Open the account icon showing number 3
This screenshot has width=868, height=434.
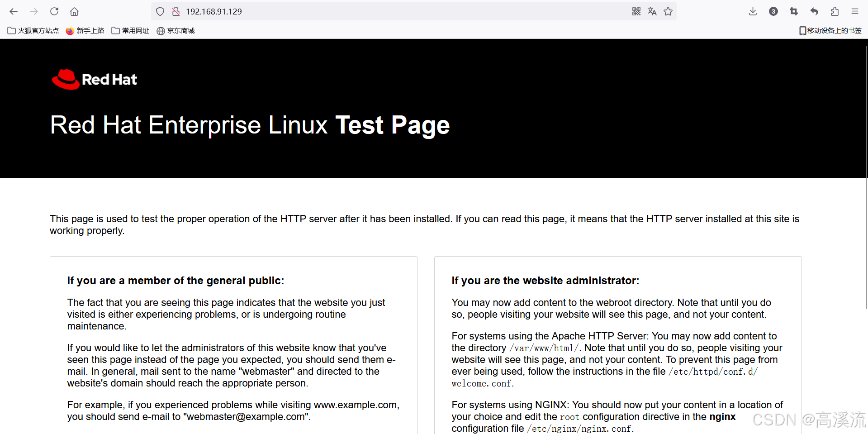773,11
